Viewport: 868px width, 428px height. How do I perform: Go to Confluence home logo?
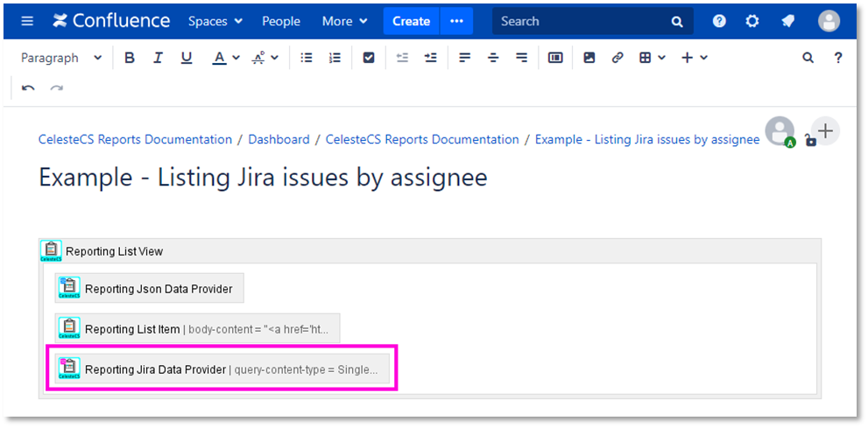[x=111, y=21]
